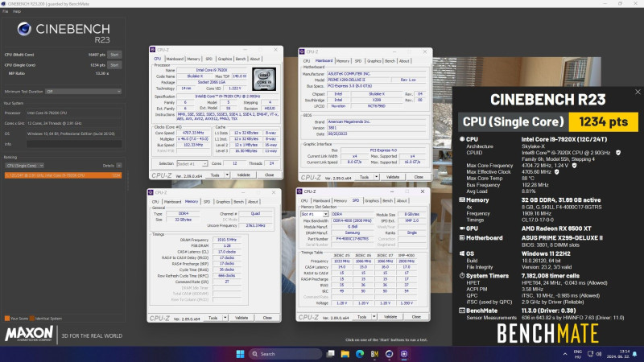This screenshot has height=362, width=644.
Task: Open Socket #1 selection dropdown in CPU-Z
Action: click(x=192, y=163)
